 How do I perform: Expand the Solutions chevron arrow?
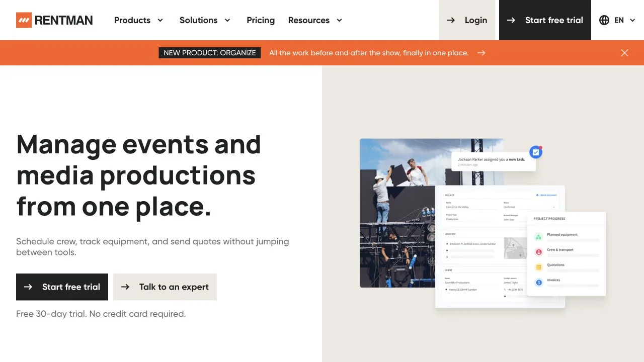[x=227, y=20]
